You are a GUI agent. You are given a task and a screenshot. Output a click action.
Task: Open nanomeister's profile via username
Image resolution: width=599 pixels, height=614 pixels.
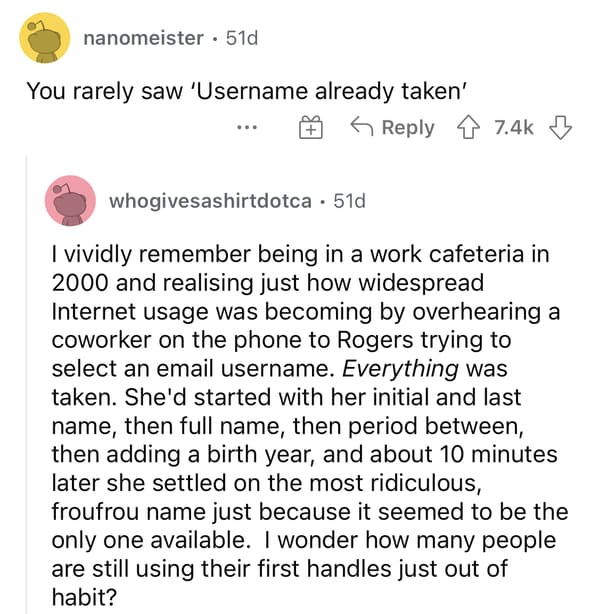click(143, 38)
